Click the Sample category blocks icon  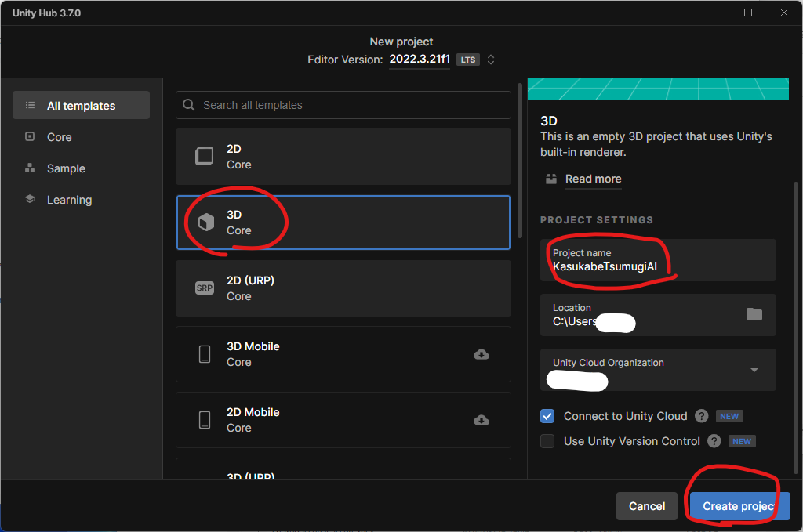tap(31, 168)
